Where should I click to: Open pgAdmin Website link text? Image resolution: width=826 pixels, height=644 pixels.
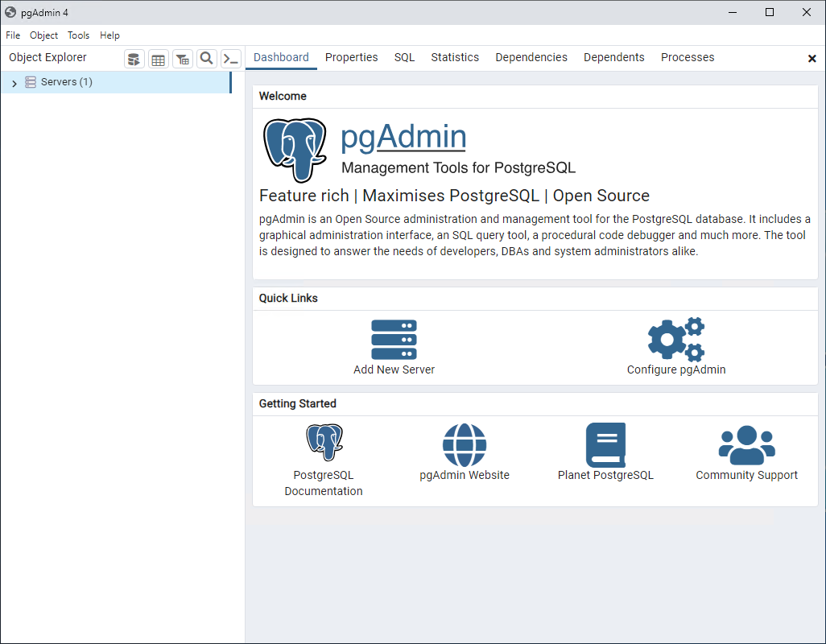click(x=465, y=475)
